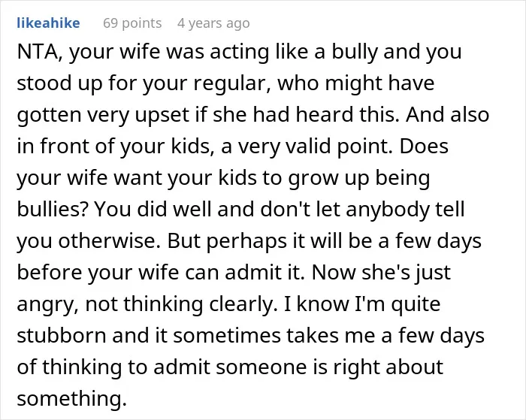Viewport: 526px width, 420px height.
Task: Click the 69 points score label
Action: point(132,23)
